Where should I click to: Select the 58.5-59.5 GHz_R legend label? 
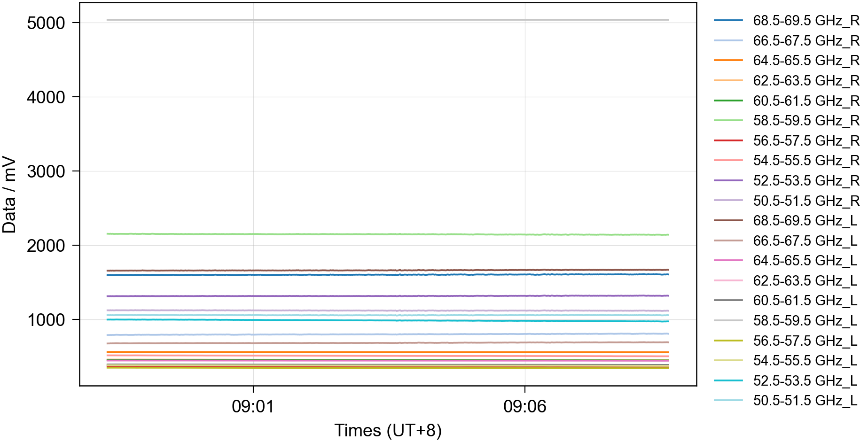pyautogui.click(x=806, y=121)
